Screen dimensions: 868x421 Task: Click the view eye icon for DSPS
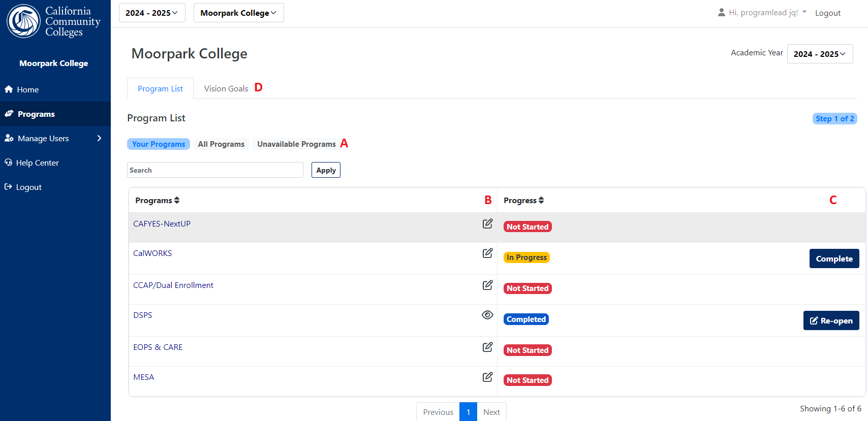[x=487, y=315]
